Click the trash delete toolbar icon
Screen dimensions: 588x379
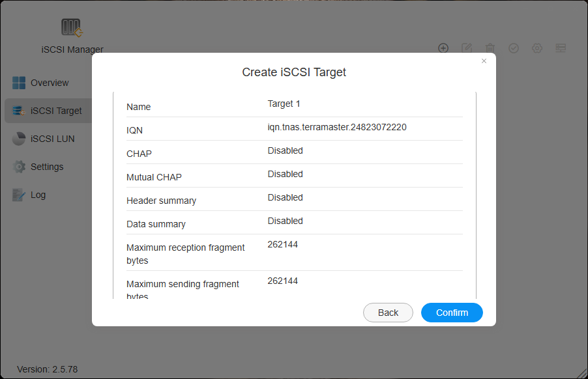click(490, 48)
